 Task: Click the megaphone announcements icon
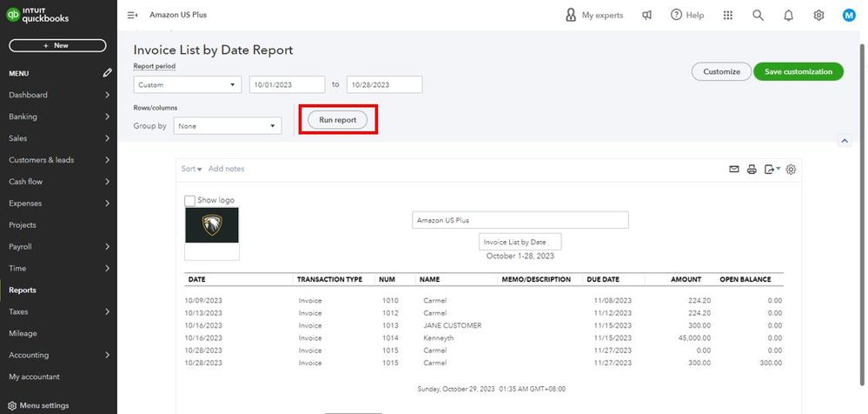point(646,16)
